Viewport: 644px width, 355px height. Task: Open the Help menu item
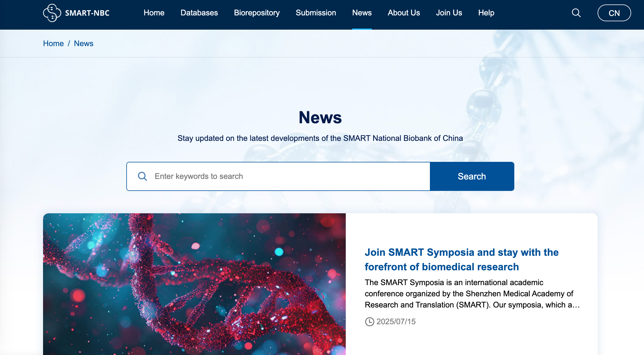click(x=486, y=13)
